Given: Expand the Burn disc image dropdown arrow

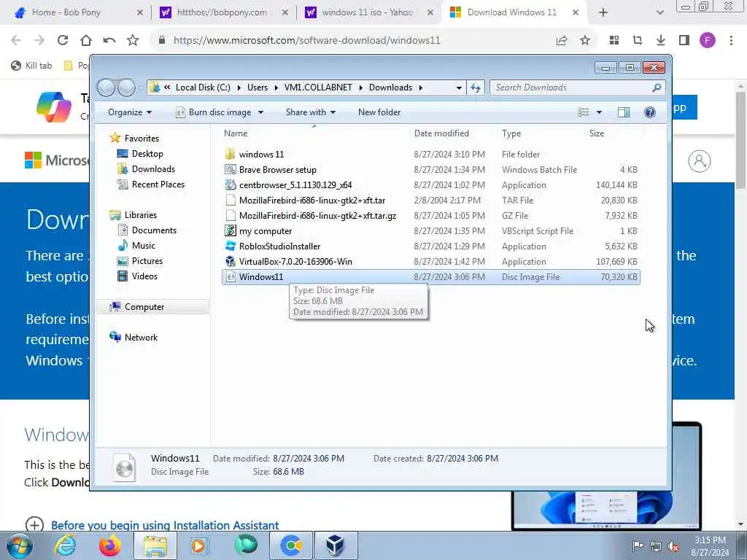Looking at the screenshot, I should (260, 112).
